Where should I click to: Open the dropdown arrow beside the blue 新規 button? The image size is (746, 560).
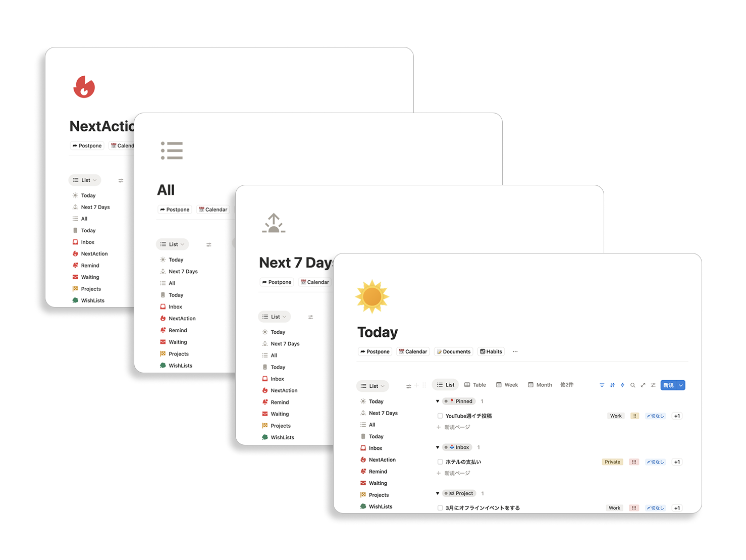(x=681, y=385)
